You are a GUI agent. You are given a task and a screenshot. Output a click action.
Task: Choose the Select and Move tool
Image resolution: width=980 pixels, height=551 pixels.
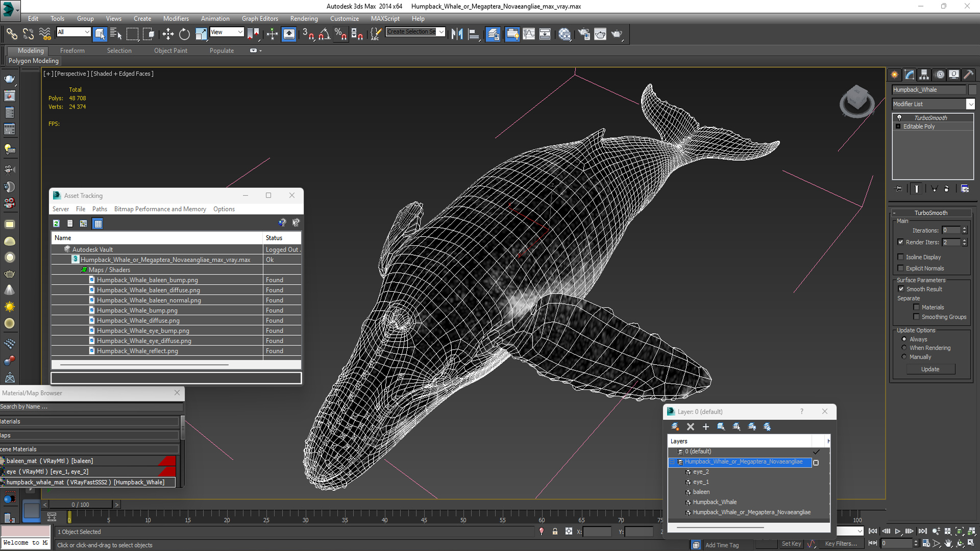(x=168, y=34)
